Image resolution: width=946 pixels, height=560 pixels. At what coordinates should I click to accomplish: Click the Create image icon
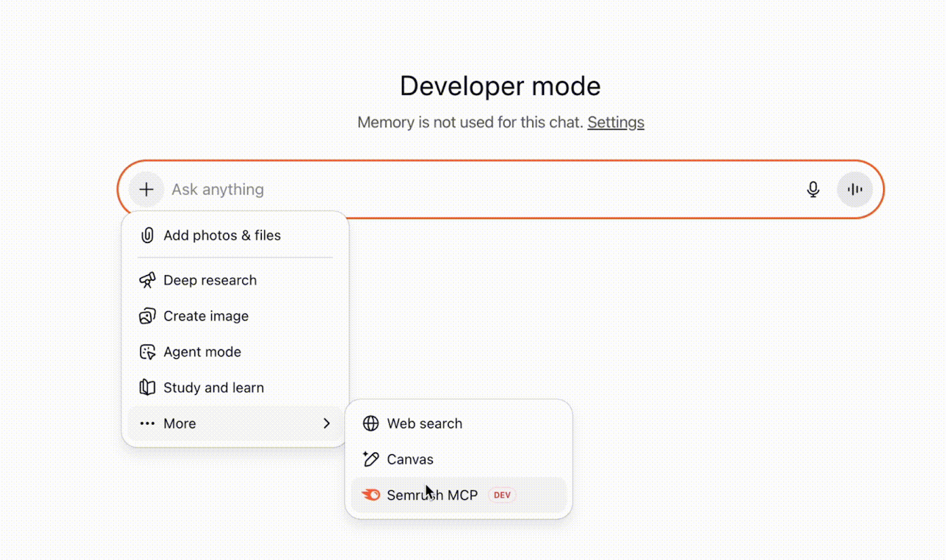(x=147, y=316)
